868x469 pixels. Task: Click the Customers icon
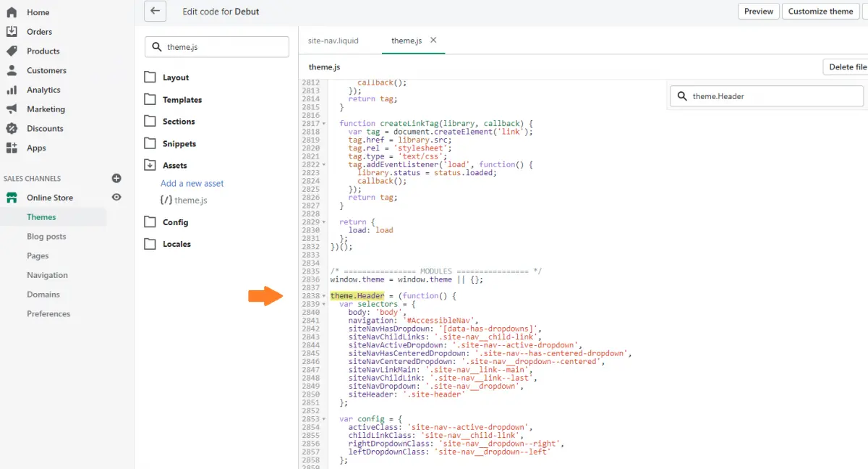pyautogui.click(x=12, y=70)
